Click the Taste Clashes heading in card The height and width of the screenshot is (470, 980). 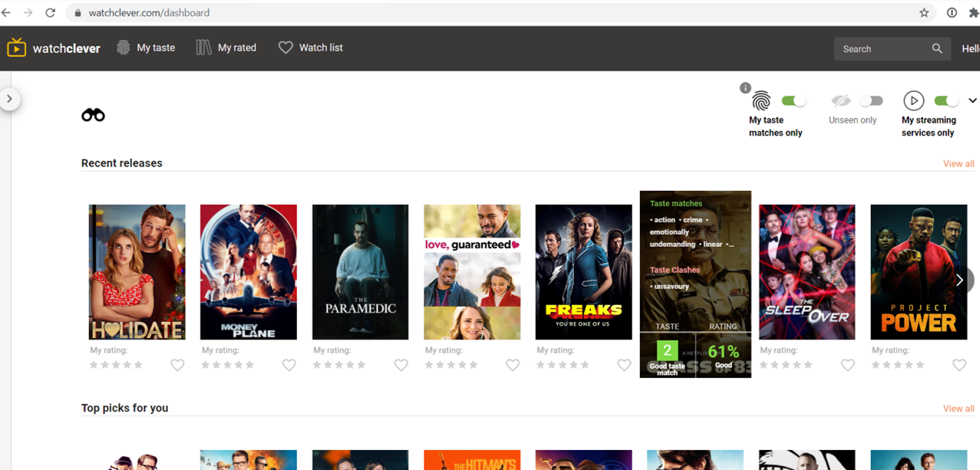[675, 270]
